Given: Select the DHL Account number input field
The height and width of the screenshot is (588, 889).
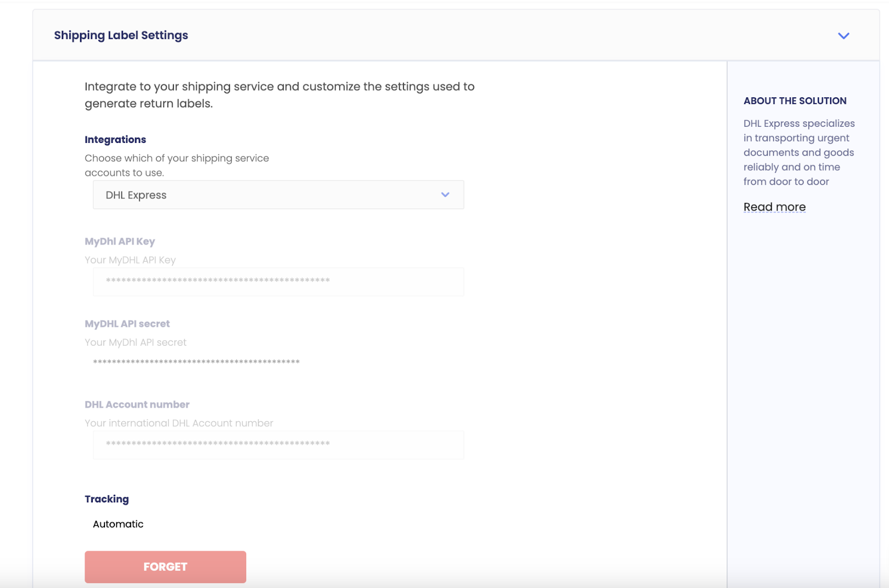Looking at the screenshot, I should [278, 444].
